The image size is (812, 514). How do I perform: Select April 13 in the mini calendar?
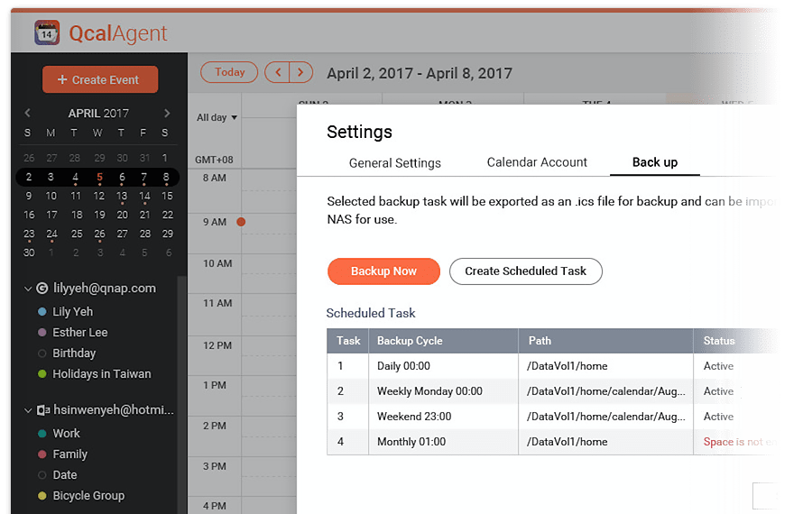coord(122,197)
